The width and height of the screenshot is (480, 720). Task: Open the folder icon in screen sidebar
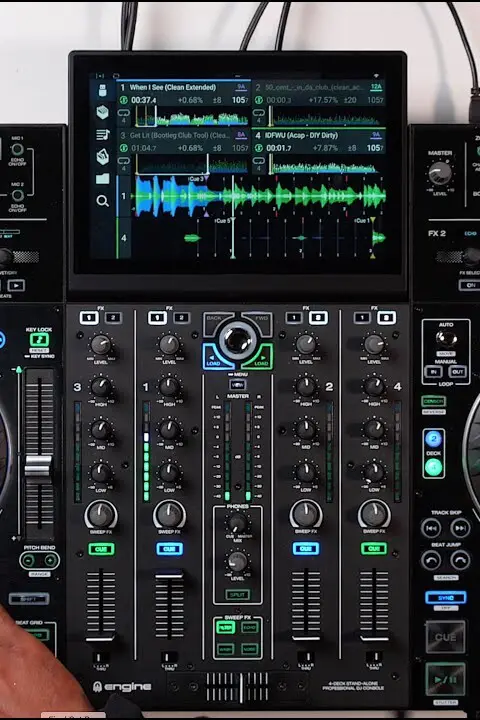coord(102,178)
